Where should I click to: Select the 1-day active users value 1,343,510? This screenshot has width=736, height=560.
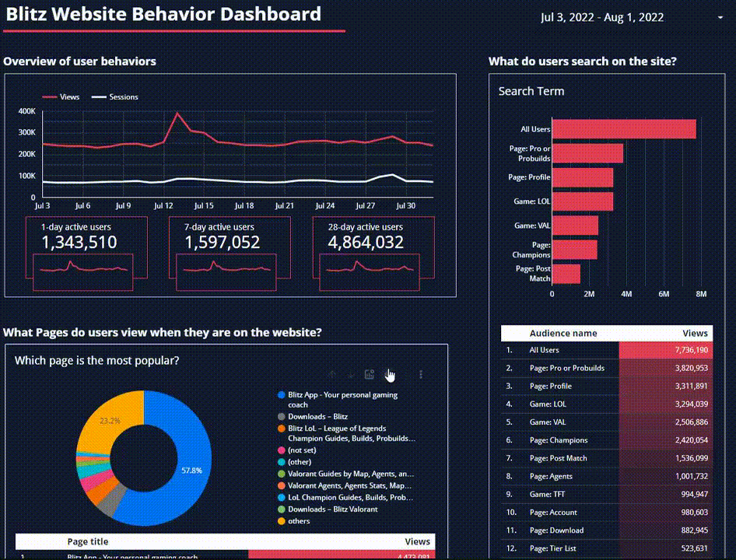coord(79,242)
